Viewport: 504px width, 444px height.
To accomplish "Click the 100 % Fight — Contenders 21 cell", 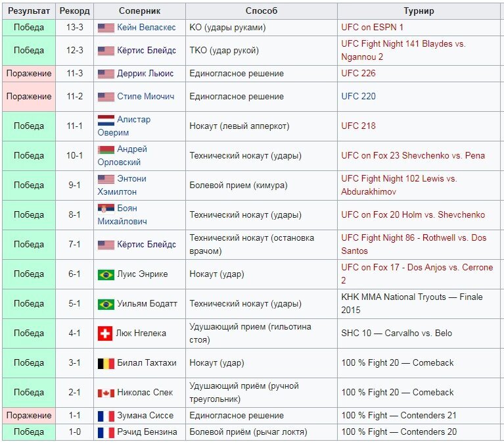I will click(419, 415).
